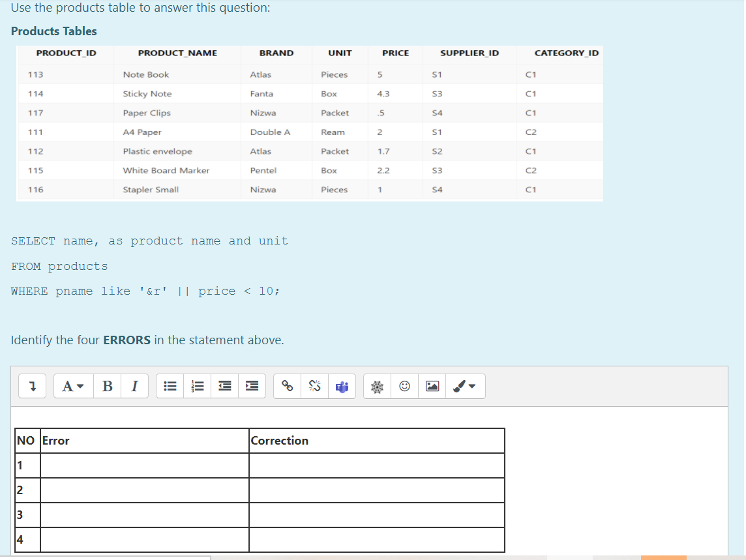Image resolution: width=746 pixels, height=560 pixels.
Task: Click the Correction cell for row 4
Action: [x=377, y=540]
